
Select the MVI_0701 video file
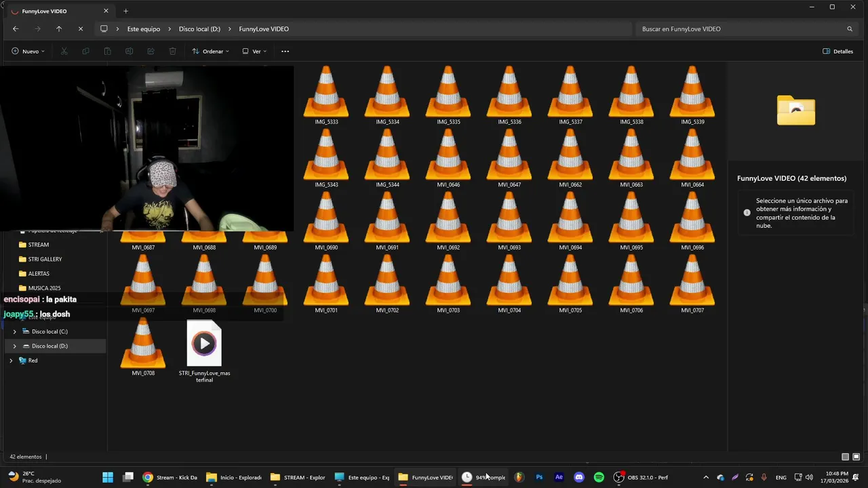tap(326, 283)
